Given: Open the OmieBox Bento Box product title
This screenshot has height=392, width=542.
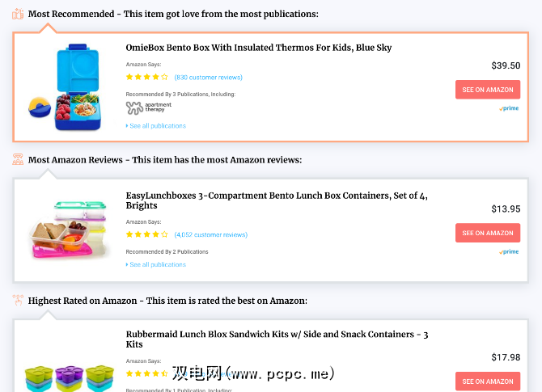Looking at the screenshot, I should tap(259, 48).
